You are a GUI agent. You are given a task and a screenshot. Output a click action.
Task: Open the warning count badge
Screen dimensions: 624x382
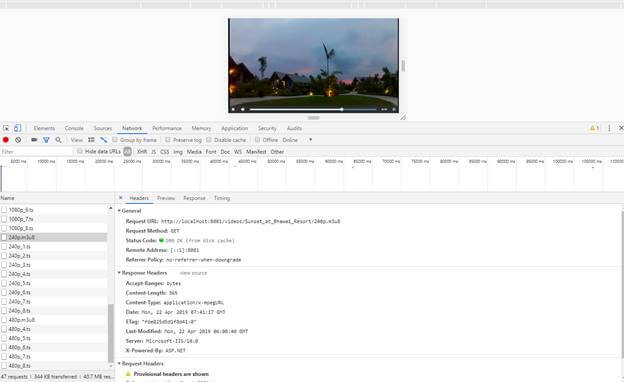click(594, 128)
